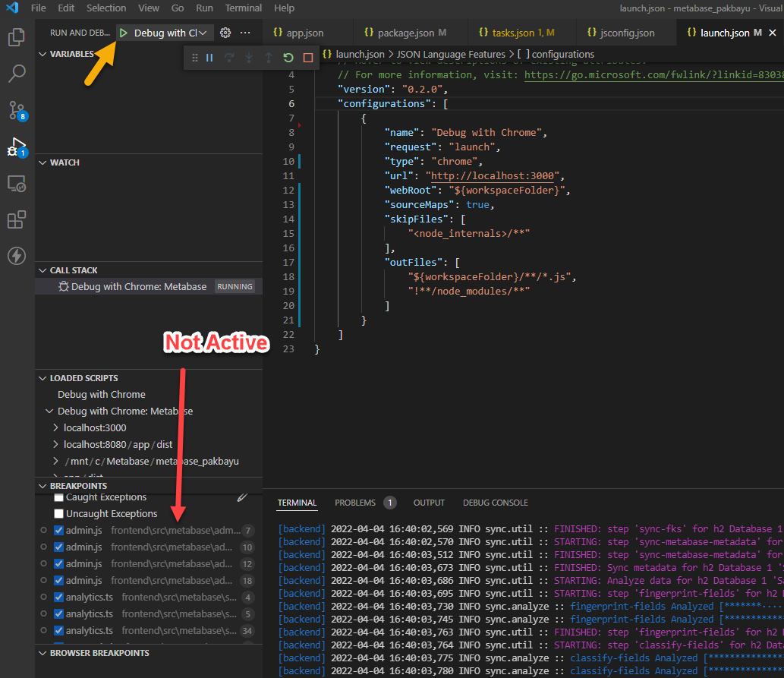Open the Remote Explorer view
This screenshot has width=784, height=678.
click(17, 184)
